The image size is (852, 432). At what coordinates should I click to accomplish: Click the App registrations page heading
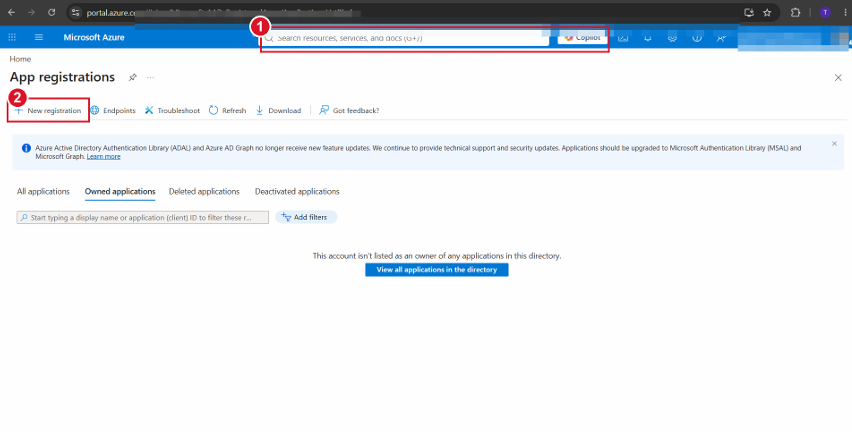[x=62, y=77]
